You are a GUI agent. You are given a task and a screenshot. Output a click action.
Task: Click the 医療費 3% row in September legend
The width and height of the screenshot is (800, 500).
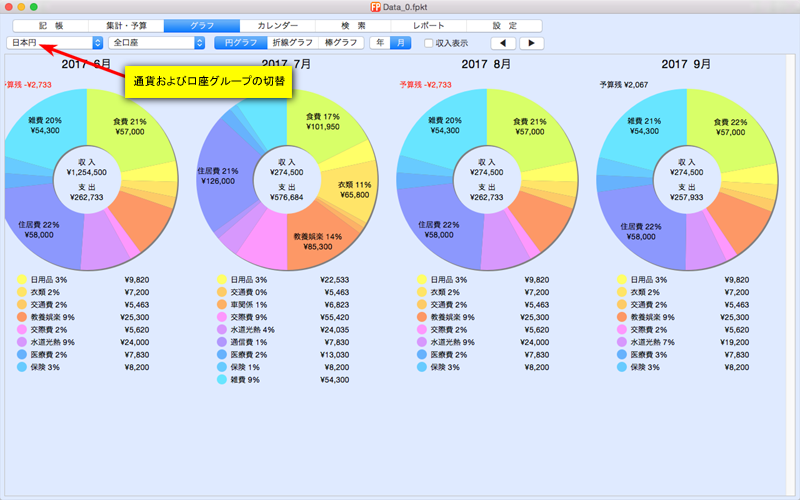pyautogui.click(x=683, y=355)
